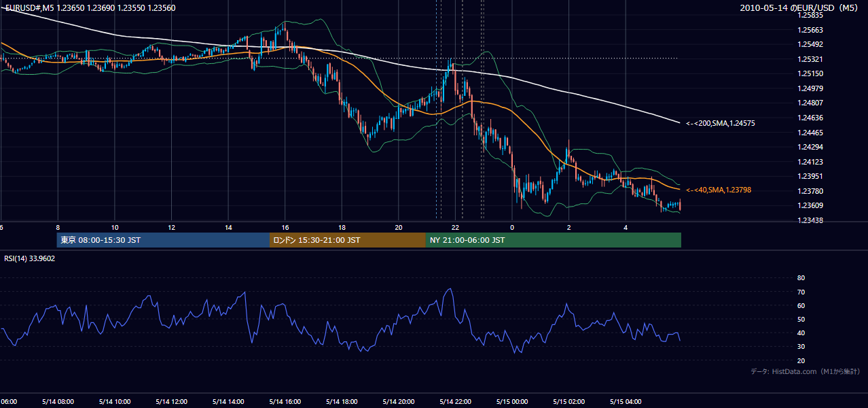The height and width of the screenshot is (408, 868).
Task: Click price axis label 1.24636
Action: (x=810, y=118)
